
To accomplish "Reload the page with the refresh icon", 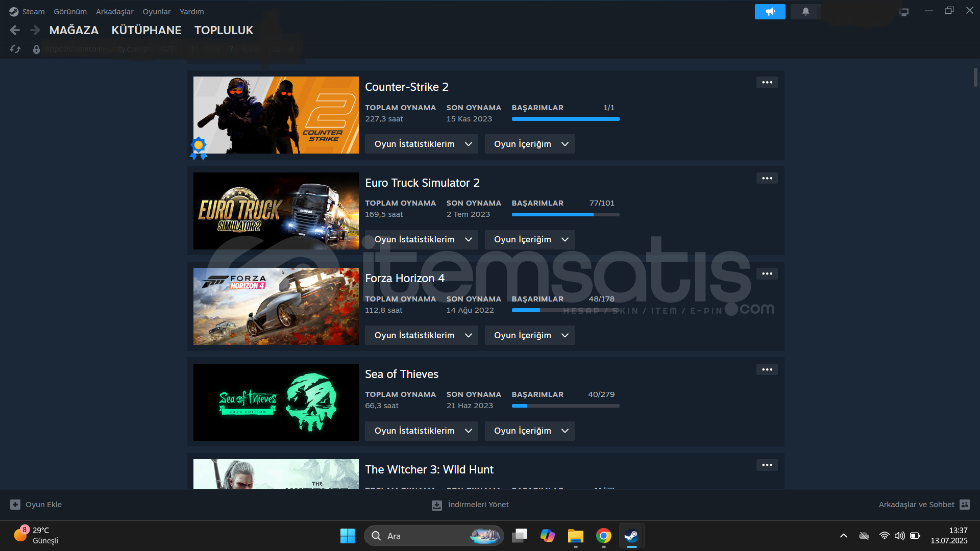I will [x=15, y=49].
